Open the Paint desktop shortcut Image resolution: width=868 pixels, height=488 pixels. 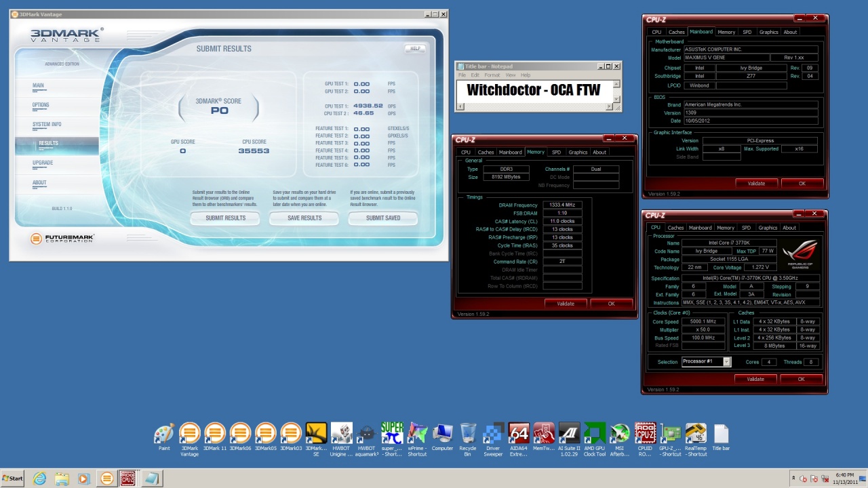tap(164, 434)
